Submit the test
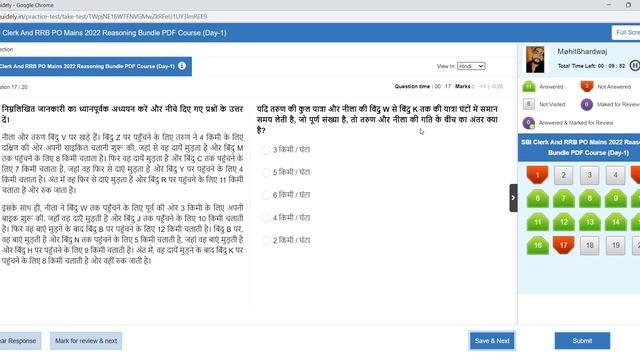640x360 pixels. pos(582,341)
